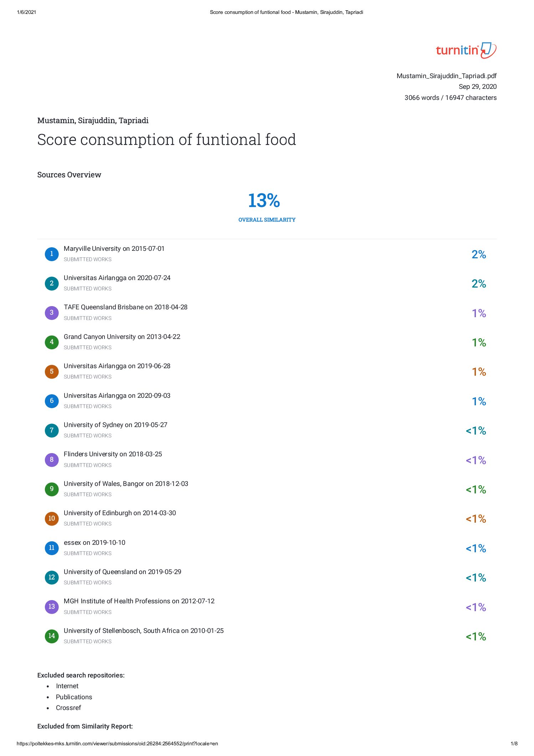534x756 pixels.
Task: Click the turnitin viewer URL in footer
Action: point(117,744)
